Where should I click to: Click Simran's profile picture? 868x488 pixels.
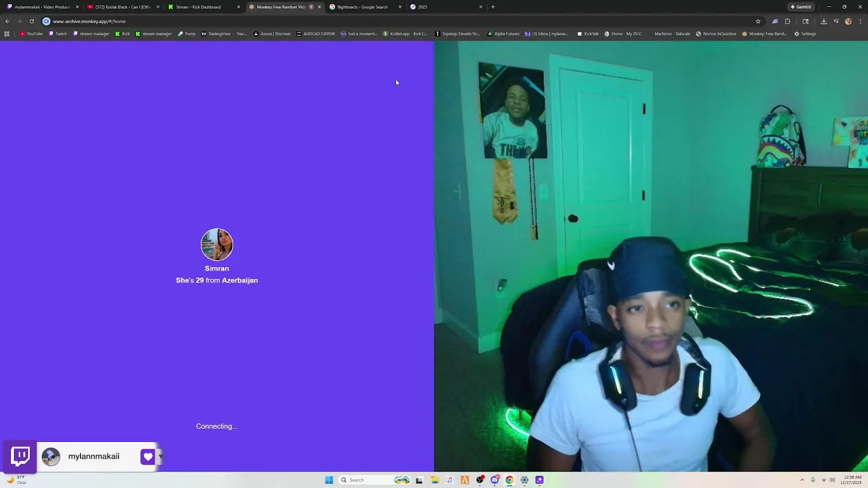click(217, 245)
